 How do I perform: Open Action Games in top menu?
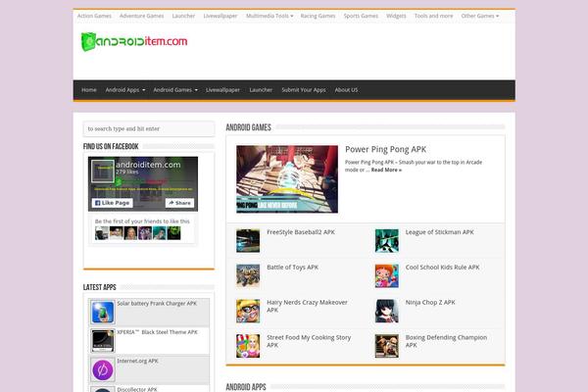point(94,16)
